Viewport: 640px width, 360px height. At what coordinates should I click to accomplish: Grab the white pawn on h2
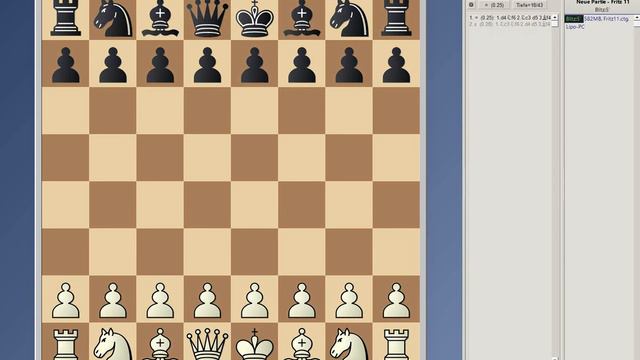click(x=396, y=301)
